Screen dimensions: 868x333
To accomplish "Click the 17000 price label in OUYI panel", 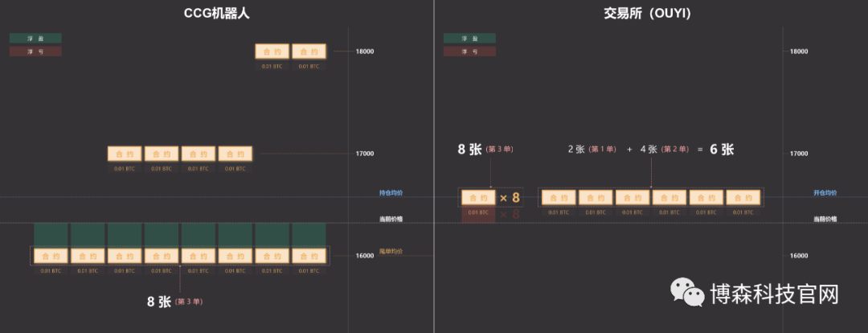I will [x=800, y=154].
